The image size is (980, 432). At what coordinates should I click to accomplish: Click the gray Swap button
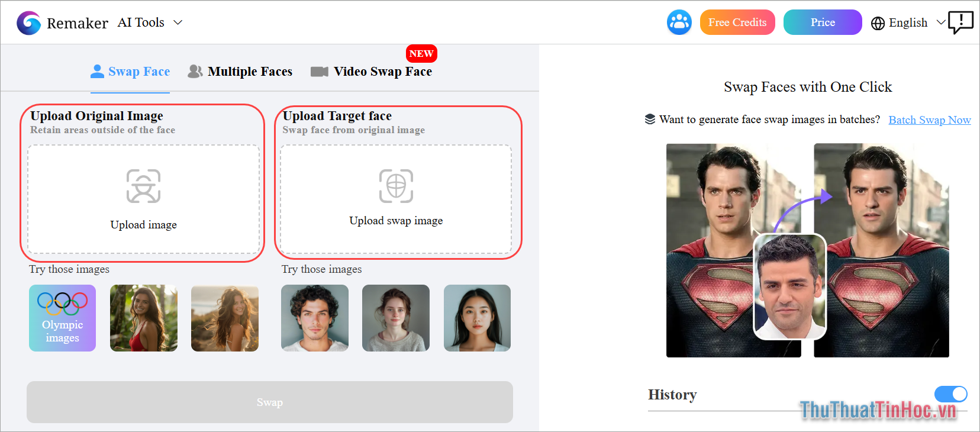(270, 402)
